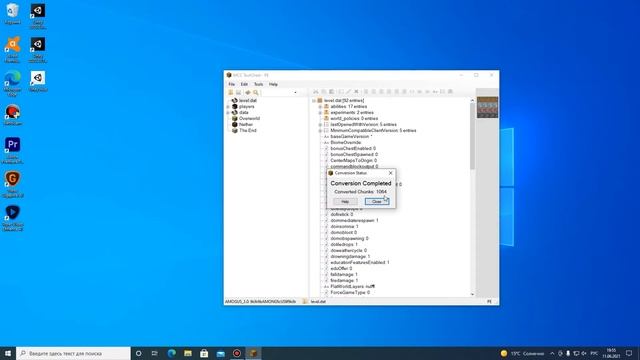The width and height of the screenshot is (640, 360).
Task: Expand MinimumCompatibleClientVersion: 5 entries
Action: coord(320,131)
